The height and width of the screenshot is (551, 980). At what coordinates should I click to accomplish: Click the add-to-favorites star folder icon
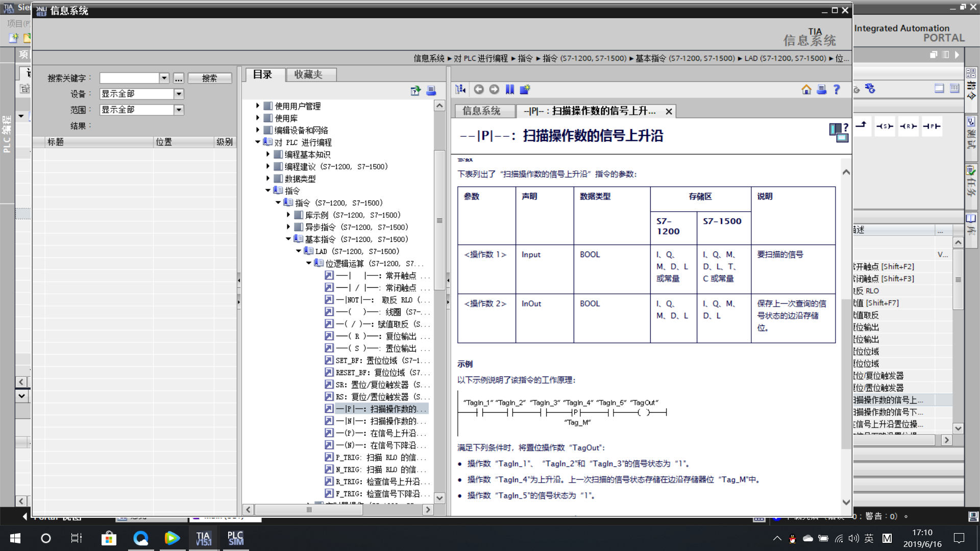[525, 89]
